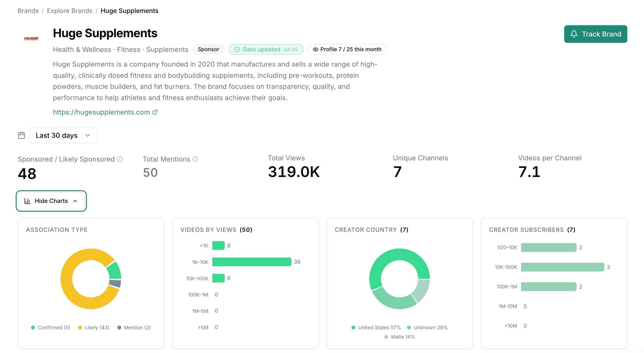Click the external link icon after the website URL
Viewport: 644px width, 353px height.
coord(155,112)
